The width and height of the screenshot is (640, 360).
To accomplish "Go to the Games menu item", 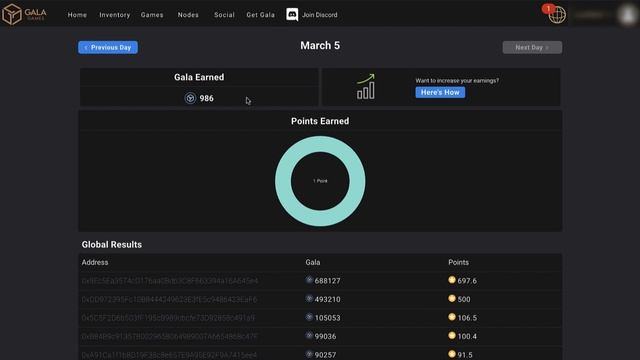I will [x=152, y=15].
